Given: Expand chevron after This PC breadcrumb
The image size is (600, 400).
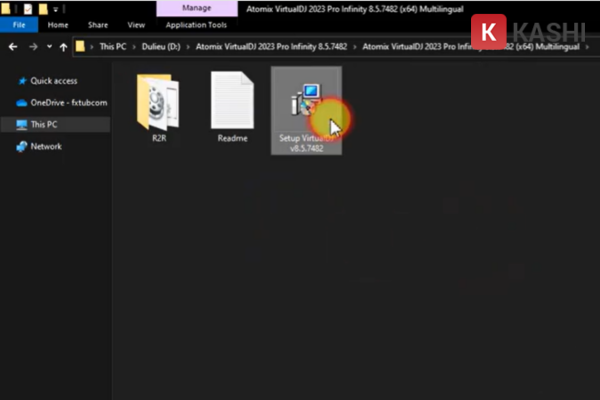Looking at the screenshot, I should coord(134,47).
